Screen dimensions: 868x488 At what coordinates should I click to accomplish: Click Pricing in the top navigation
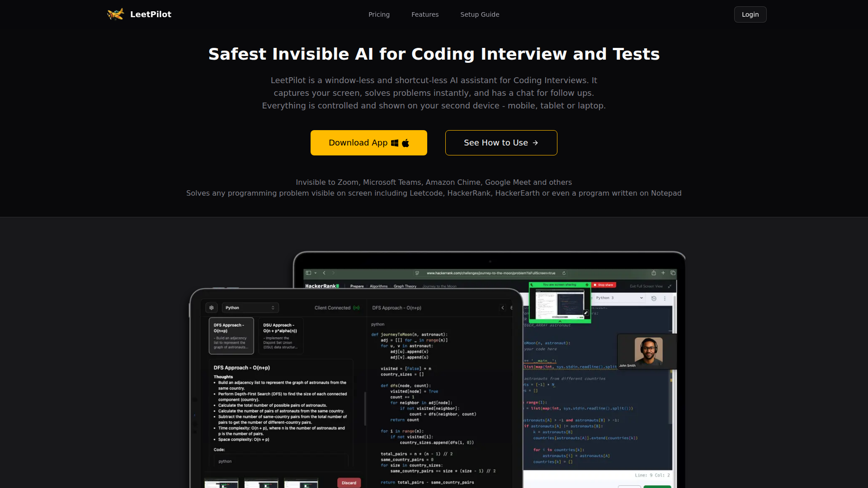(x=379, y=14)
